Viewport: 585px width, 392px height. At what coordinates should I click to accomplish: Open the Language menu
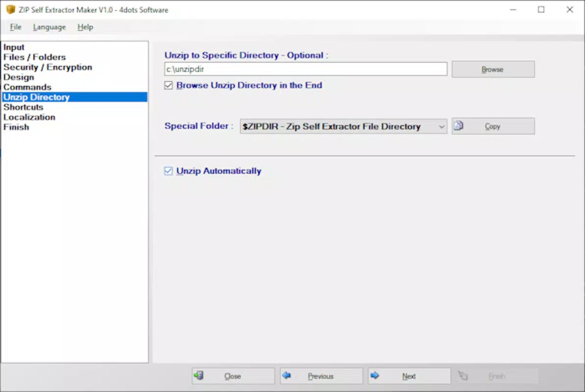coord(49,27)
